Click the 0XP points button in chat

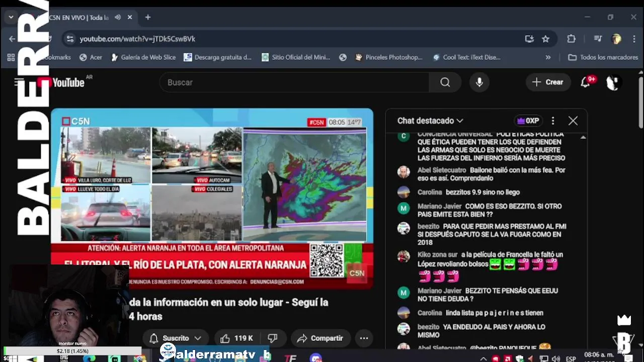528,121
